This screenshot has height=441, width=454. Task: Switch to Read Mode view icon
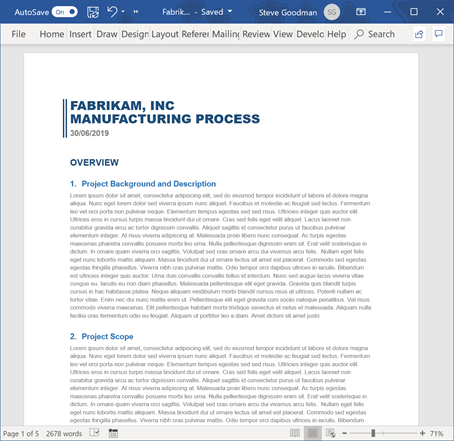(x=295, y=433)
